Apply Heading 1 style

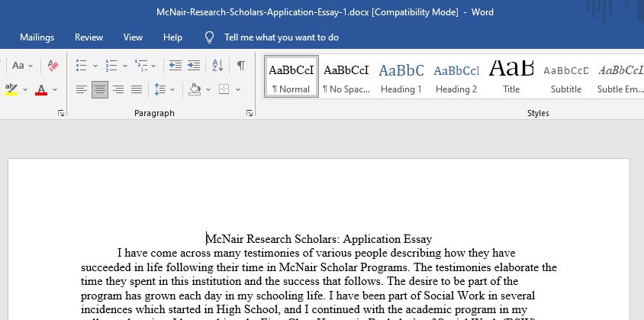coord(401,77)
